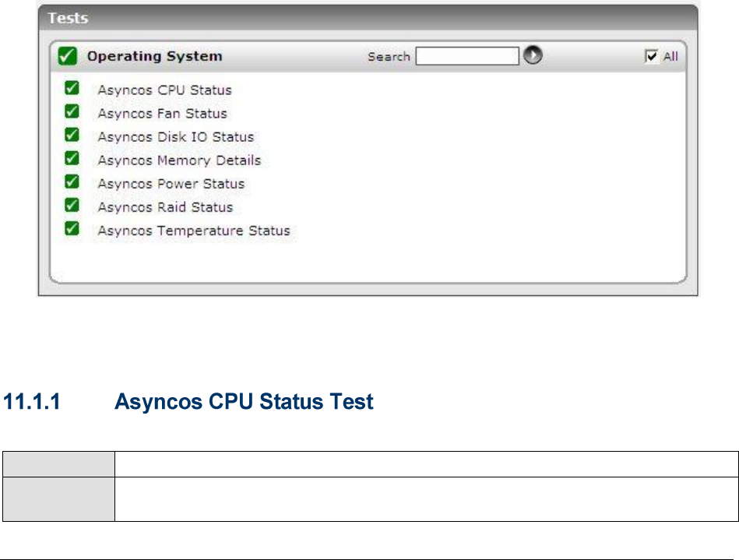The height and width of the screenshot is (560, 739).
Task: Click the Operating System group header
Action: [154, 56]
